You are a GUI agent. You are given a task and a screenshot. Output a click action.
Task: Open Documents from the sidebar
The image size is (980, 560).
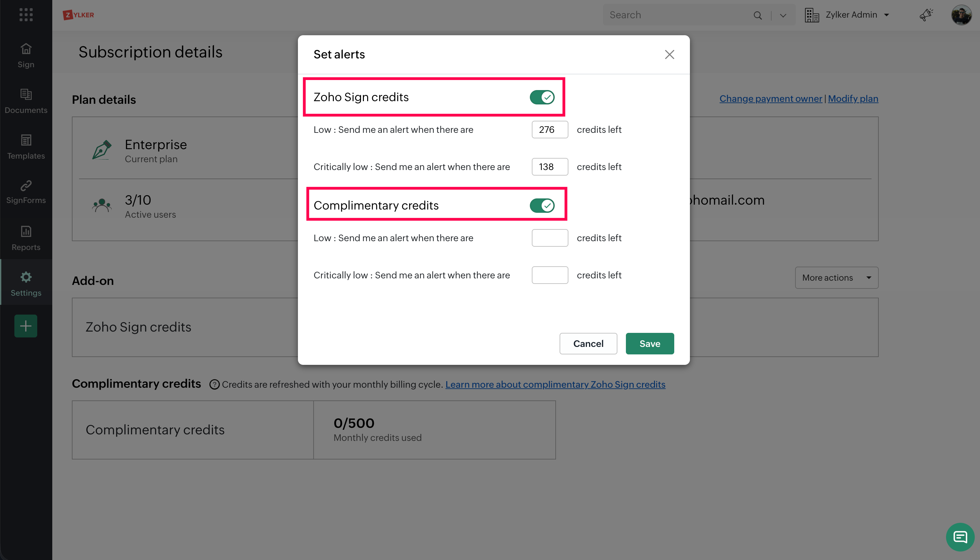pos(26,101)
